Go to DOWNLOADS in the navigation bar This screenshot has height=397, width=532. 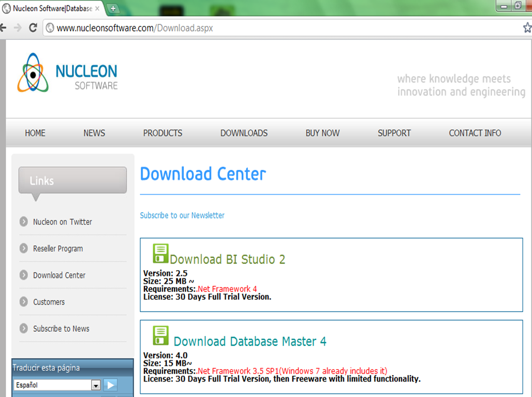pos(244,133)
